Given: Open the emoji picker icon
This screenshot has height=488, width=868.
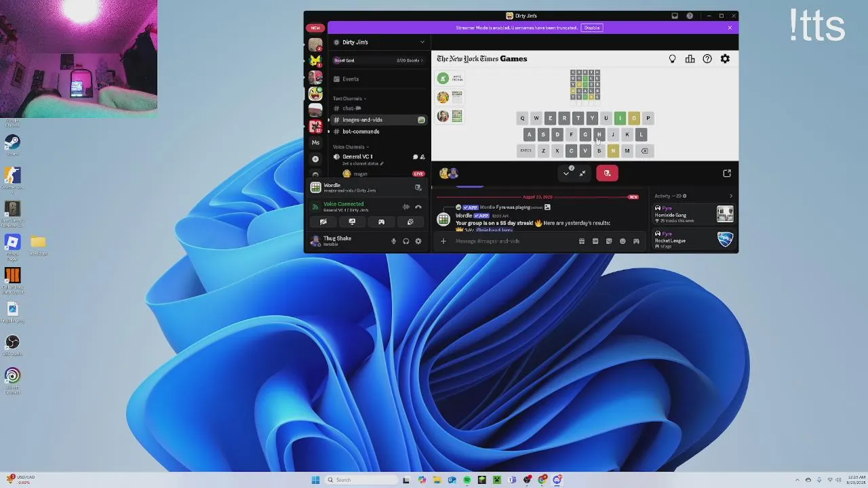Looking at the screenshot, I should 623,241.
